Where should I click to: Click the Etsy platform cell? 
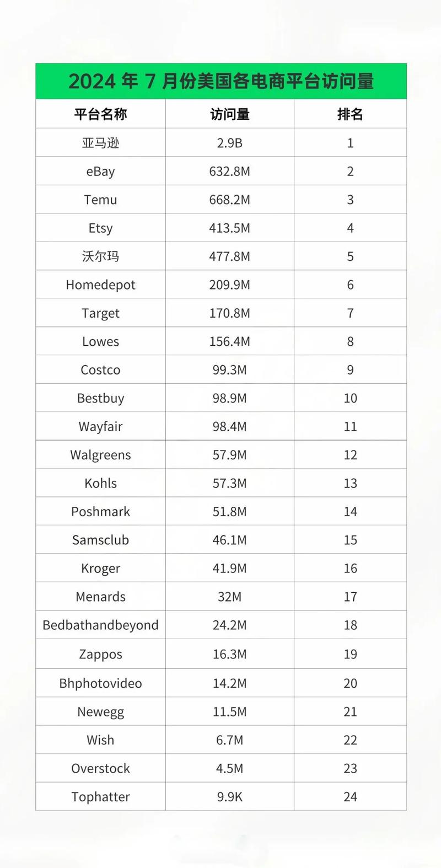[x=100, y=228]
